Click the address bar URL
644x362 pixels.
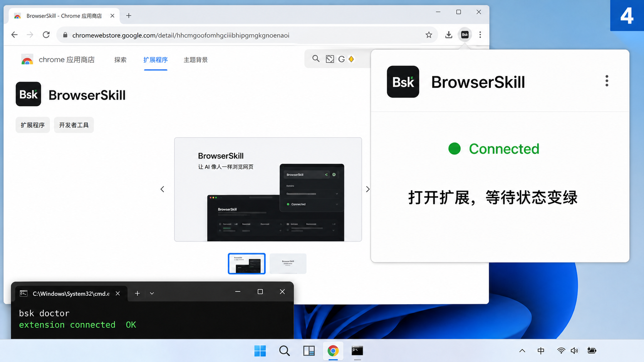[x=181, y=35]
